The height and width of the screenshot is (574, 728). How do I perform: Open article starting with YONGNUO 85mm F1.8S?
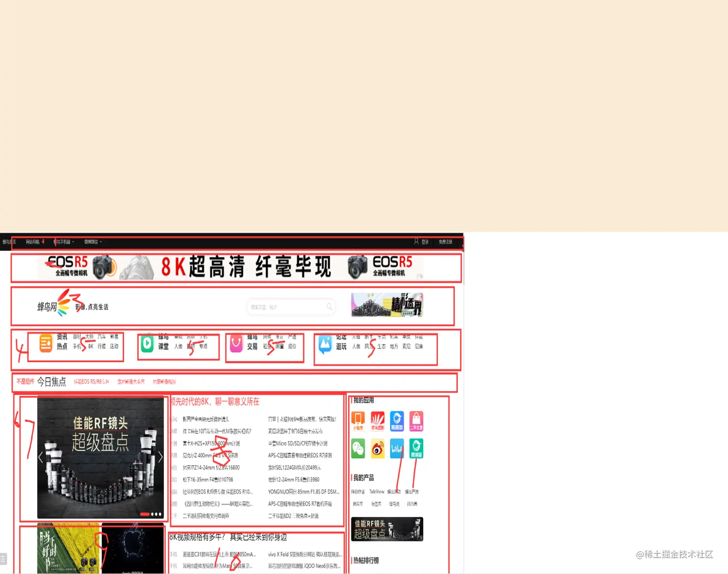tap(304, 492)
